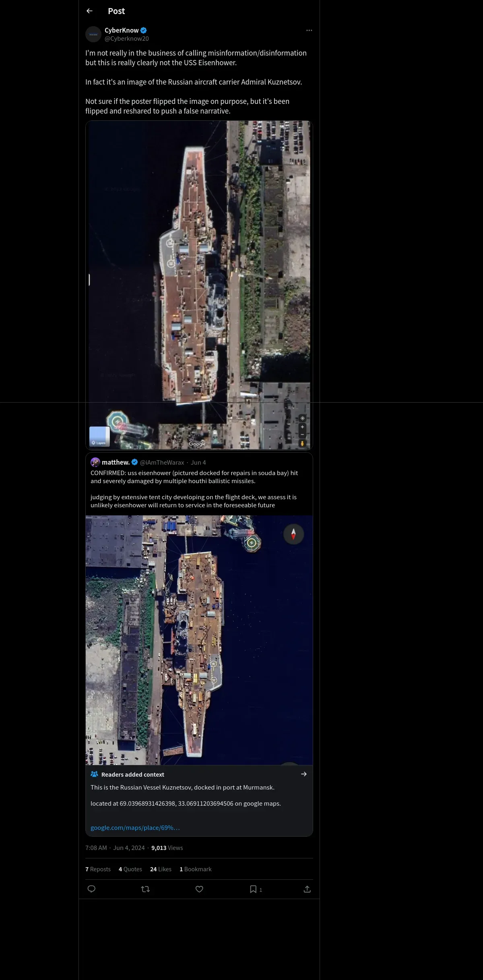This screenshot has height=980, width=483.
Task: Click the post text about Admiral Kuznetsov
Action: pyautogui.click(x=194, y=82)
